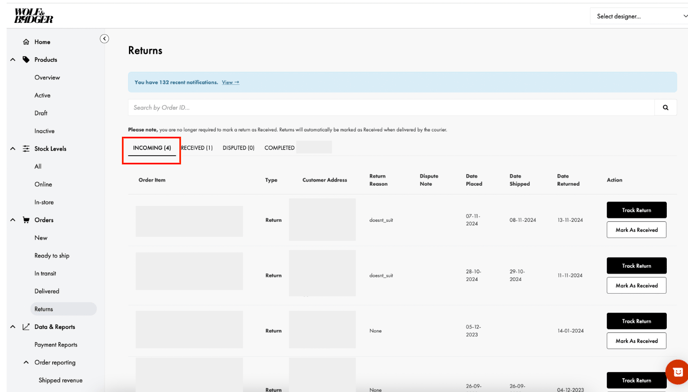
Task: Click the 11-11-2024 returned date
Action: [570, 275]
